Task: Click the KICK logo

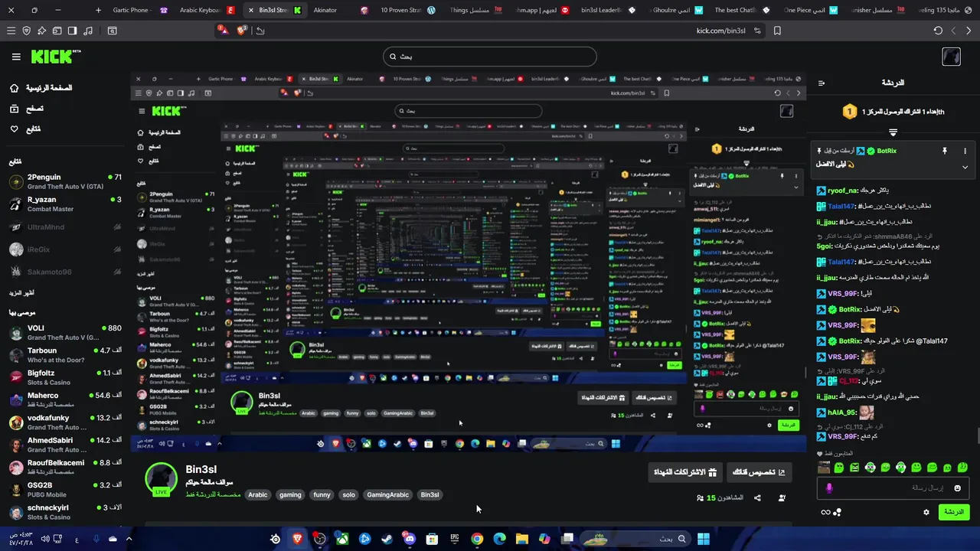Action: (x=55, y=57)
